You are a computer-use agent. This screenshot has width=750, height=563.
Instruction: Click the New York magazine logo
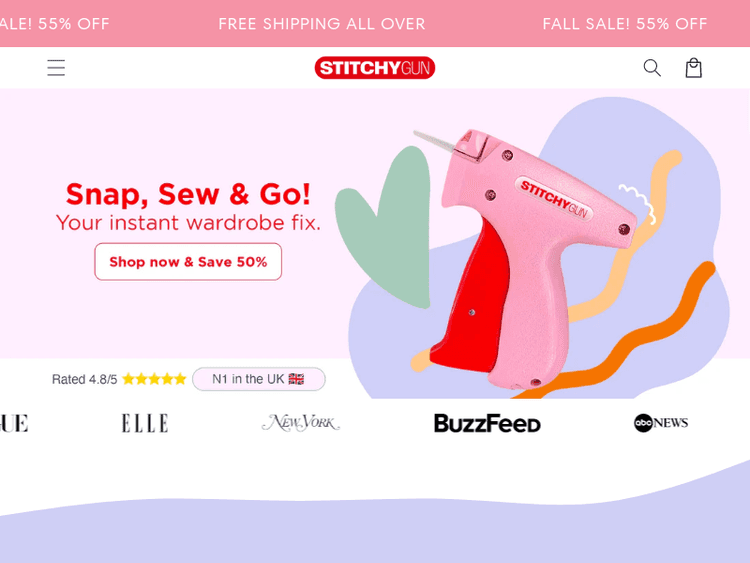tap(301, 423)
